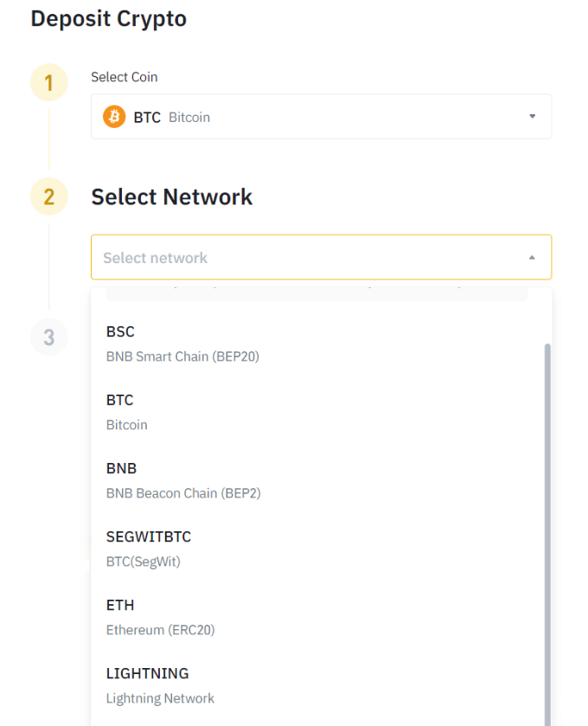Pick the SEGWITBTC network option
The width and height of the screenshot is (588, 726).
click(149, 537)
